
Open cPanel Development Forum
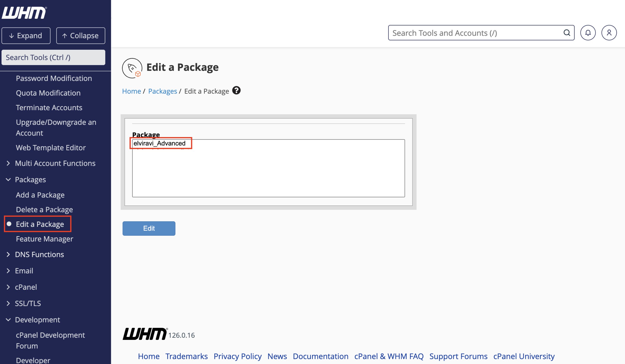click(50, 341)
